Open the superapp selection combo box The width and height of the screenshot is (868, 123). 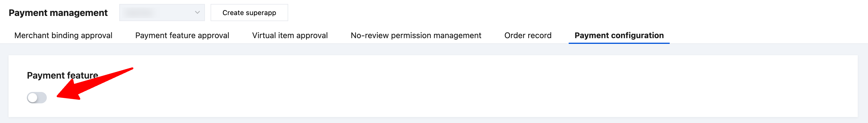(x=162, y=13)
